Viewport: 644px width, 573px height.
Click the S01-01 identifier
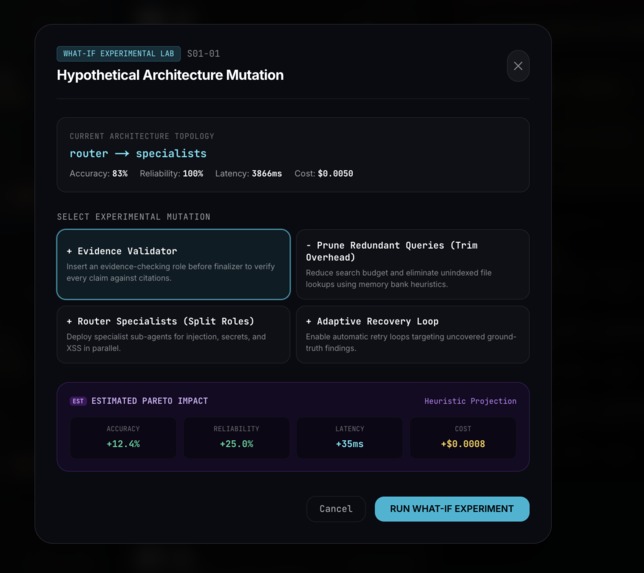tap(203, 54)
